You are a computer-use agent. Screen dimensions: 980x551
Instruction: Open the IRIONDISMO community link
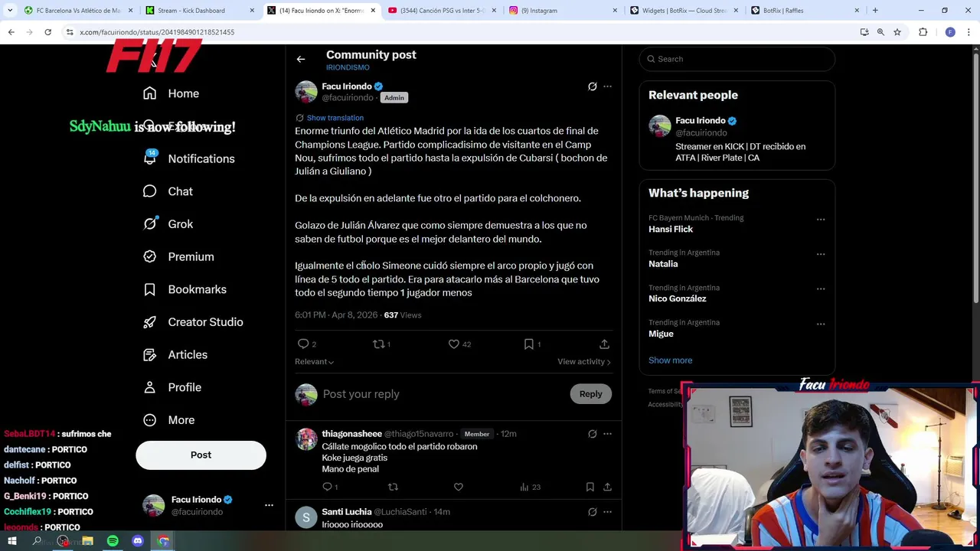[x=348, y=67]
